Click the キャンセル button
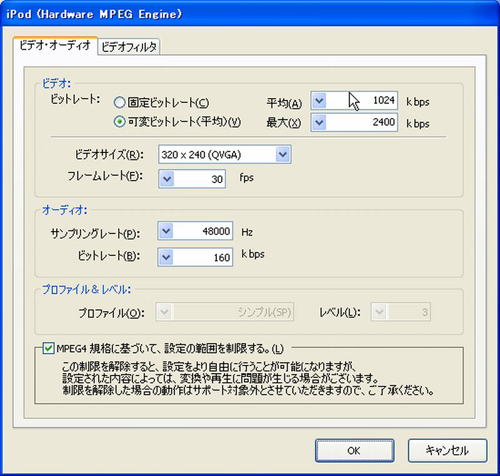The height and width of the screenshot is (476, 500). 447,451
